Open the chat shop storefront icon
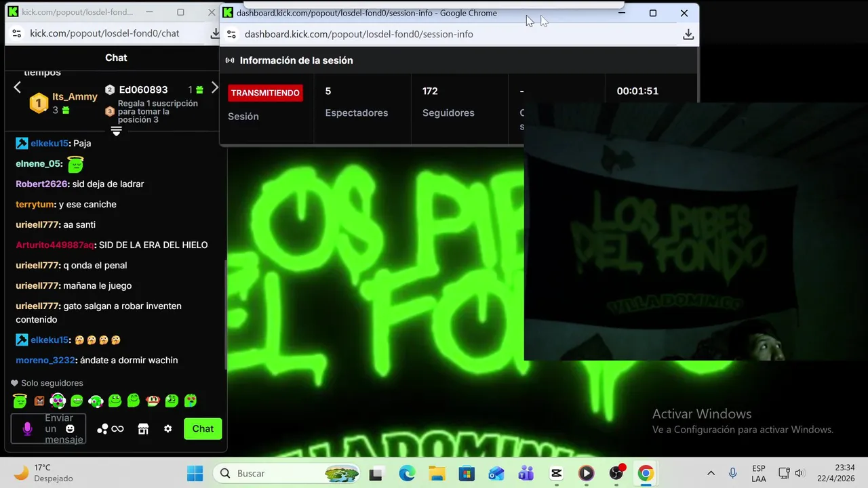The height and width of the screenshot is (488, 868). click(143, 429)
